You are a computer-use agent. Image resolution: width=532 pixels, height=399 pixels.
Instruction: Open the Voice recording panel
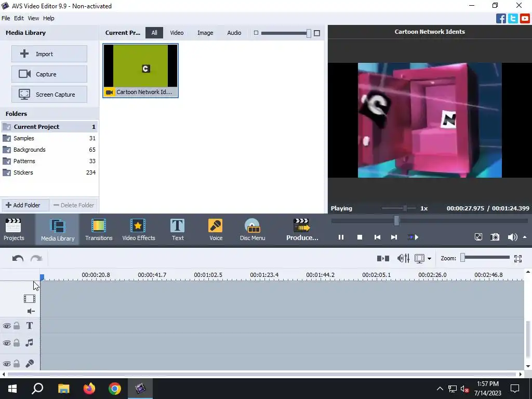[x=216, y=230]
